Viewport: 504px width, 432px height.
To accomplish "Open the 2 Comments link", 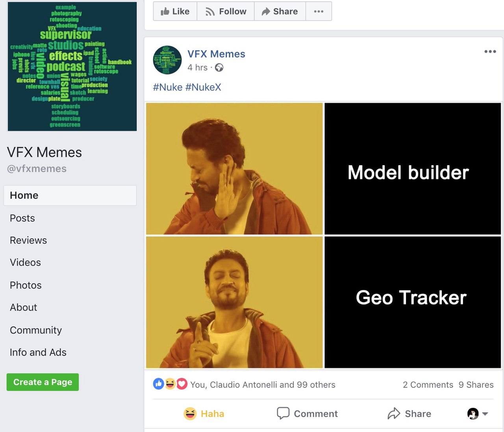I will 428,385.
